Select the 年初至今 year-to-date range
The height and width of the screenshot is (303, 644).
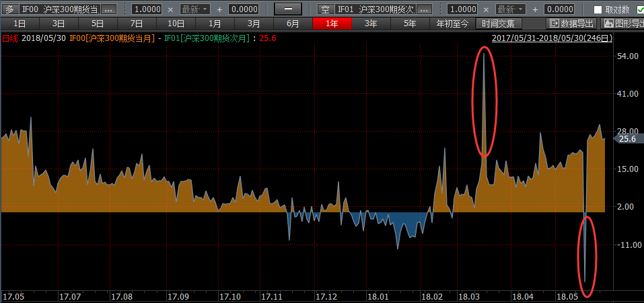(x=452, y=24)
